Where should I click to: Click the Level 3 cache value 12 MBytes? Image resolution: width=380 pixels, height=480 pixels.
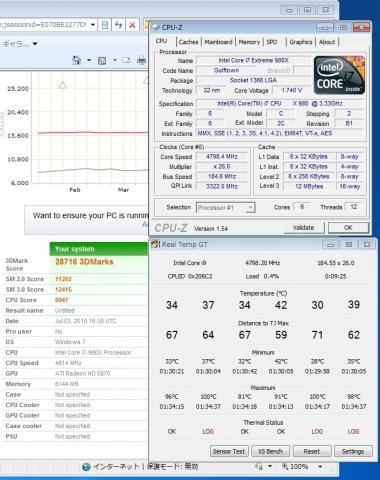[x=309, y=186]
